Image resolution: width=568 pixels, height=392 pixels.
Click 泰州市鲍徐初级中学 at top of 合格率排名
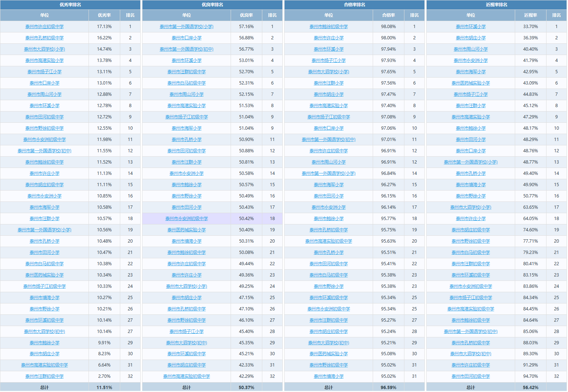329,27
